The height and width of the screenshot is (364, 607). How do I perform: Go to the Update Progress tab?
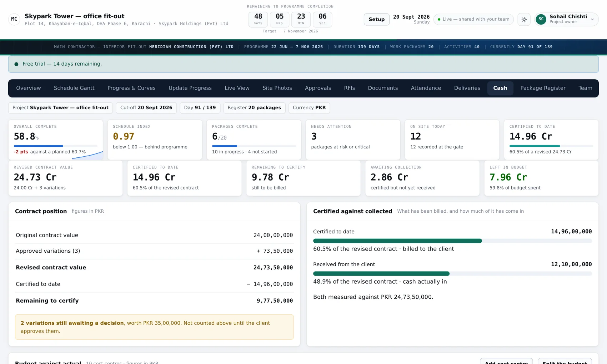[x=190, y=88]
